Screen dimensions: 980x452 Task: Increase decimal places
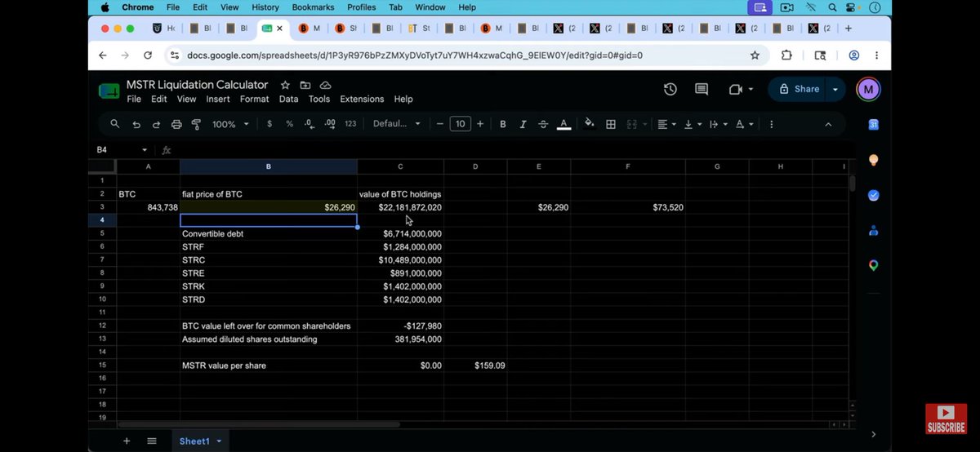coord(330,124)
